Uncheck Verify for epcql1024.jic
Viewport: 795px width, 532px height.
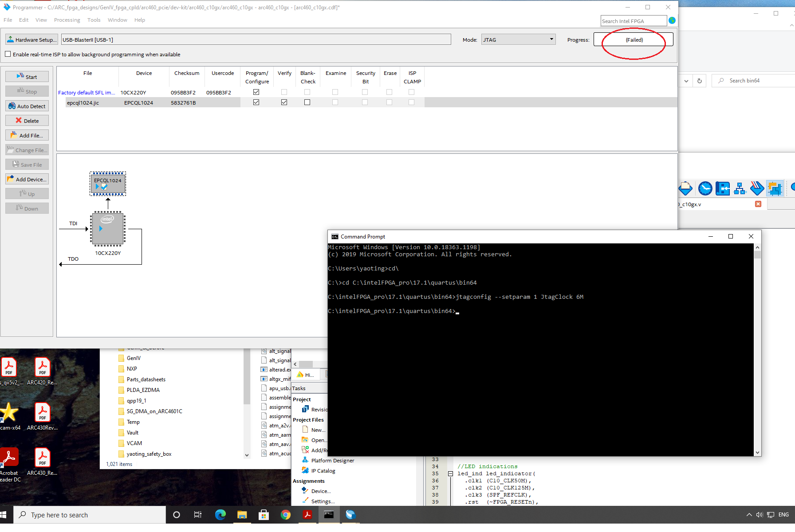284,102
